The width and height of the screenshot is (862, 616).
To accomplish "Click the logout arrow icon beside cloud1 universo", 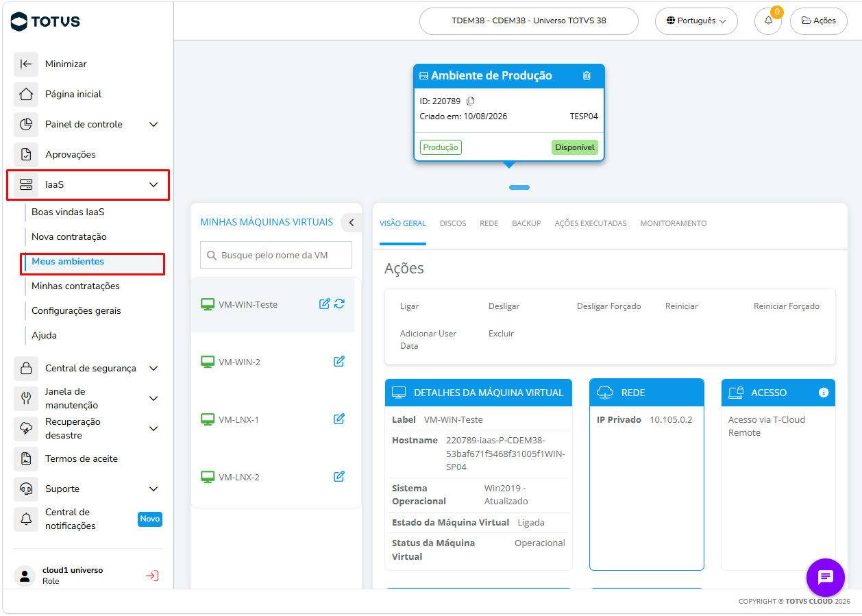I will point(152,576).
